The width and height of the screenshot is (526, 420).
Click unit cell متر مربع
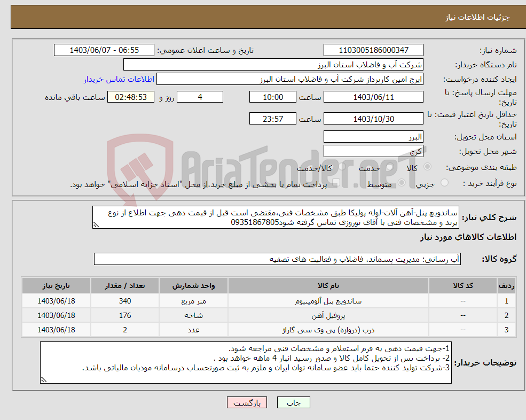click(193, 301)
